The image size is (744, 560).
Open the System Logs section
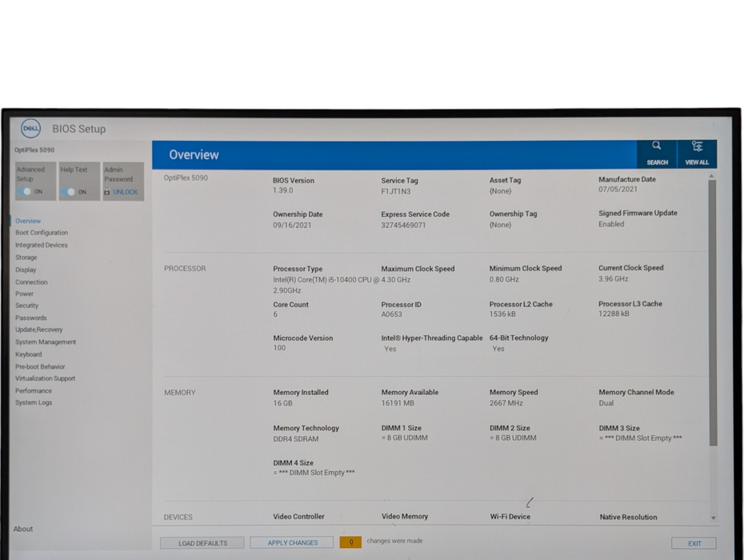[x=34, y=402]
